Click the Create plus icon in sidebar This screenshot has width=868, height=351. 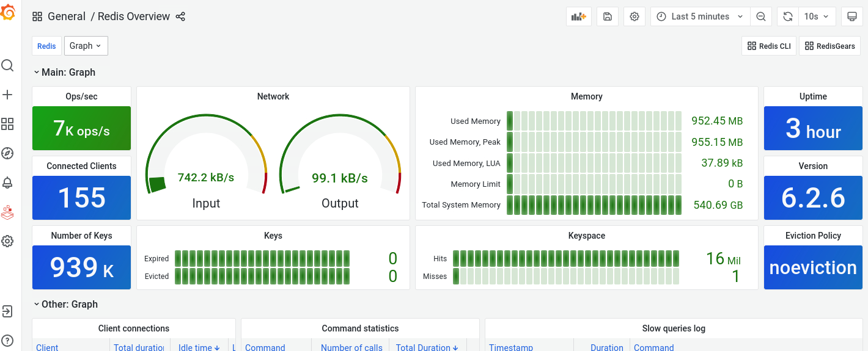point(7,95)
